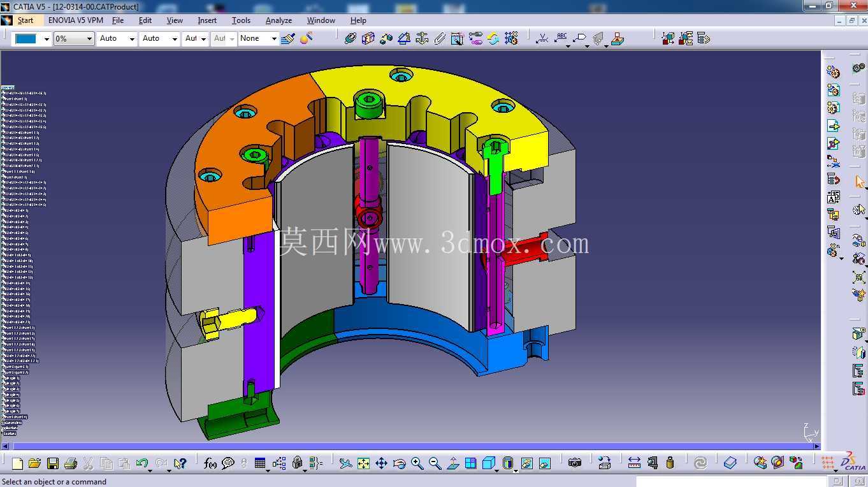
Task: Click the Generate Numbering icon
Action: click(x=833, y=197)
